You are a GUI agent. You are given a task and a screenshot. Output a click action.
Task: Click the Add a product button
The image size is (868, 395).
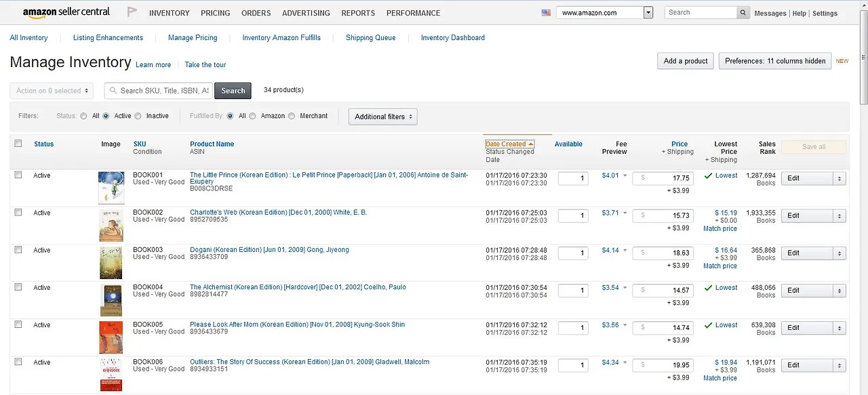pyautogui.click(x=686, y=61)
